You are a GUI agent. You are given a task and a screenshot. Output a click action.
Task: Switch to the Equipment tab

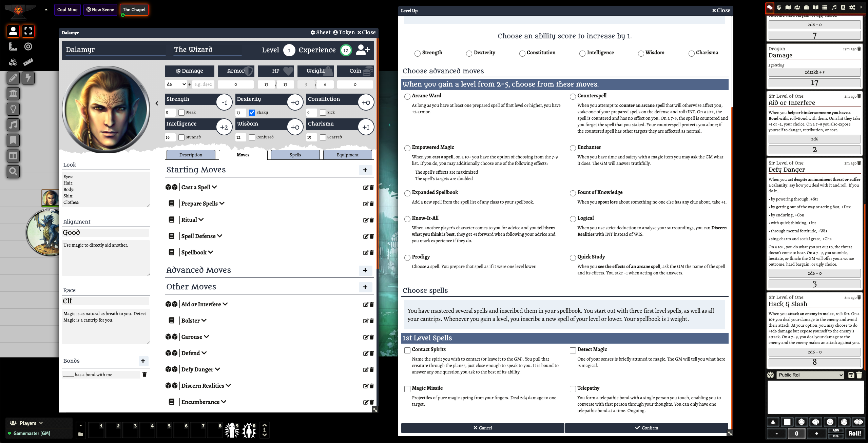pyautogui.click(x=347, y=155)
